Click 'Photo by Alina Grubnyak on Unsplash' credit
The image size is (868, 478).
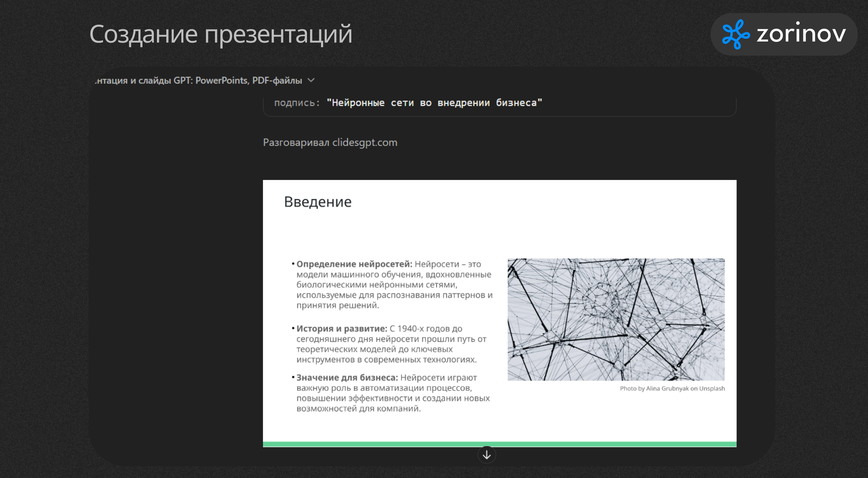coord(672,388)
